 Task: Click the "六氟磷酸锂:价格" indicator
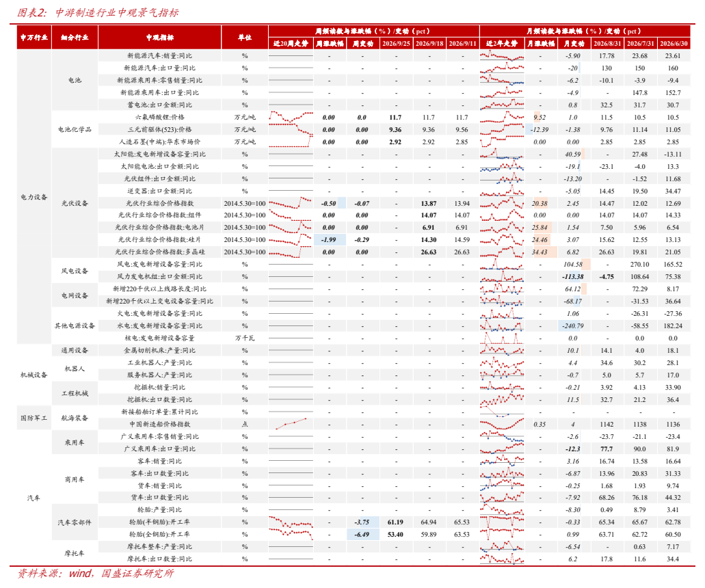click(159, 118)
